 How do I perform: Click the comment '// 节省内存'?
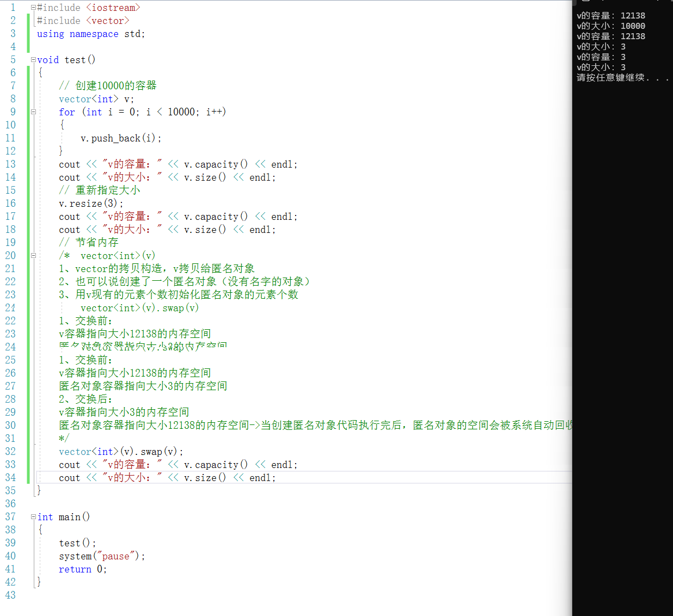pyautogui.click(x=89, y=243)
